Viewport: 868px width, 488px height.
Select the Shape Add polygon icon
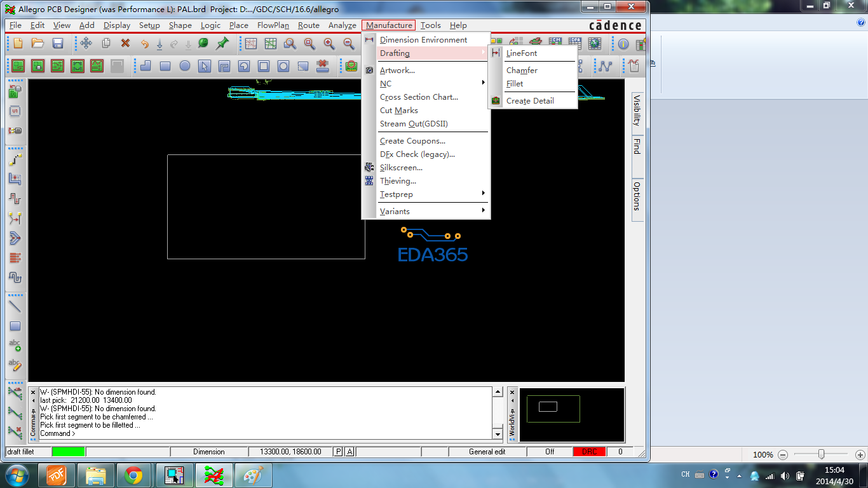[146, 65]
